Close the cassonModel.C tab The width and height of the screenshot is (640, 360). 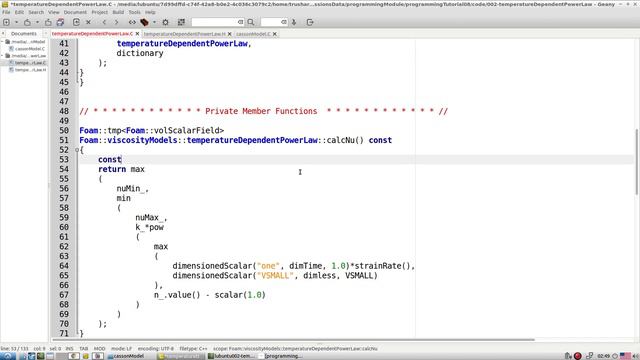(x=275, y=34)
